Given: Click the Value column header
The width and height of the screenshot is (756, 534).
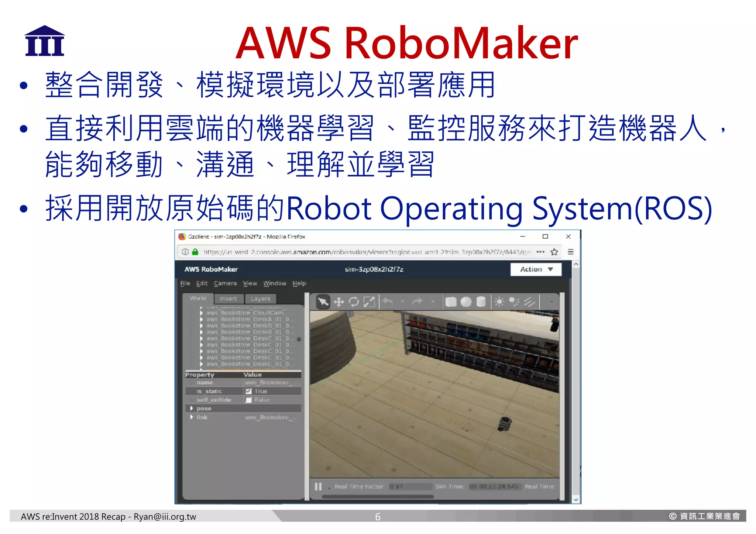Looking at the screenshot, I should pos(252,375).
